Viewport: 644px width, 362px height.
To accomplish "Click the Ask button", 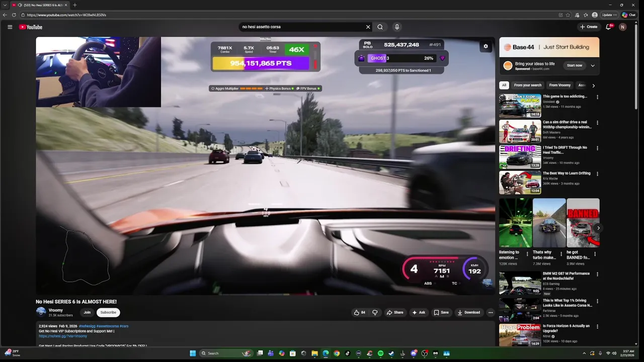I will pos(419,312).
